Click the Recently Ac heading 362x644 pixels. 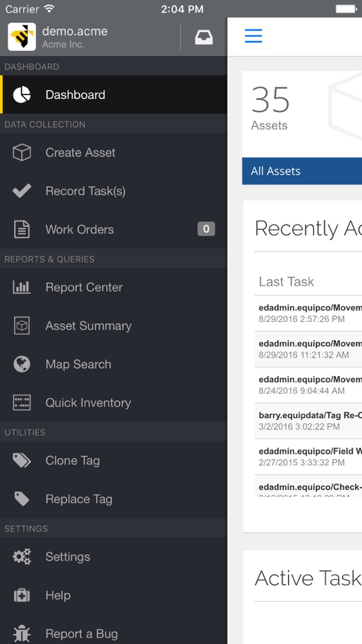(x=308, y=228)
